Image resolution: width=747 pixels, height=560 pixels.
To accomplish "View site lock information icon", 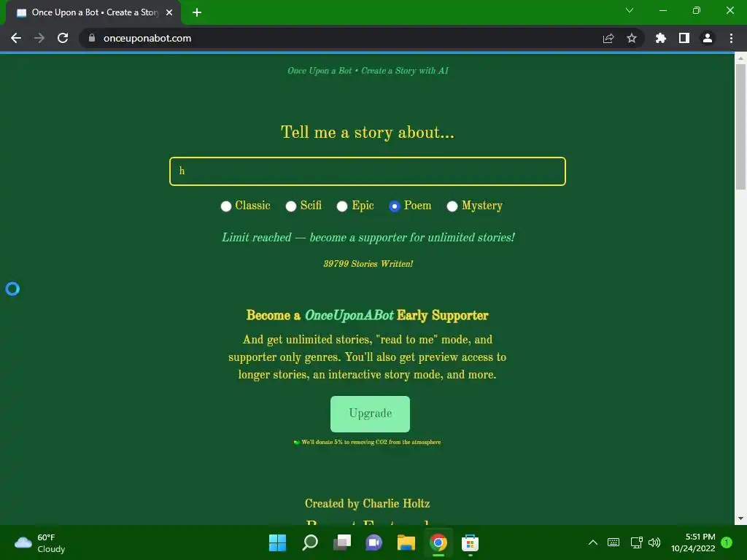I will [x=92, y=38].
